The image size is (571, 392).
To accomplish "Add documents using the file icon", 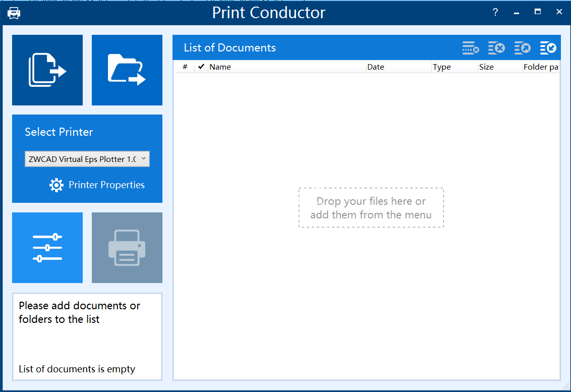I will pos(47,70).
